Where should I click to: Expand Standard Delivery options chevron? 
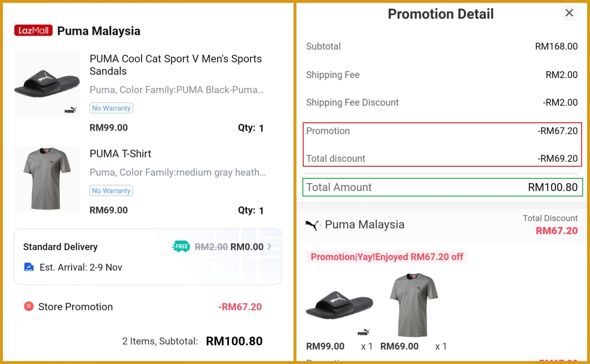269,246
